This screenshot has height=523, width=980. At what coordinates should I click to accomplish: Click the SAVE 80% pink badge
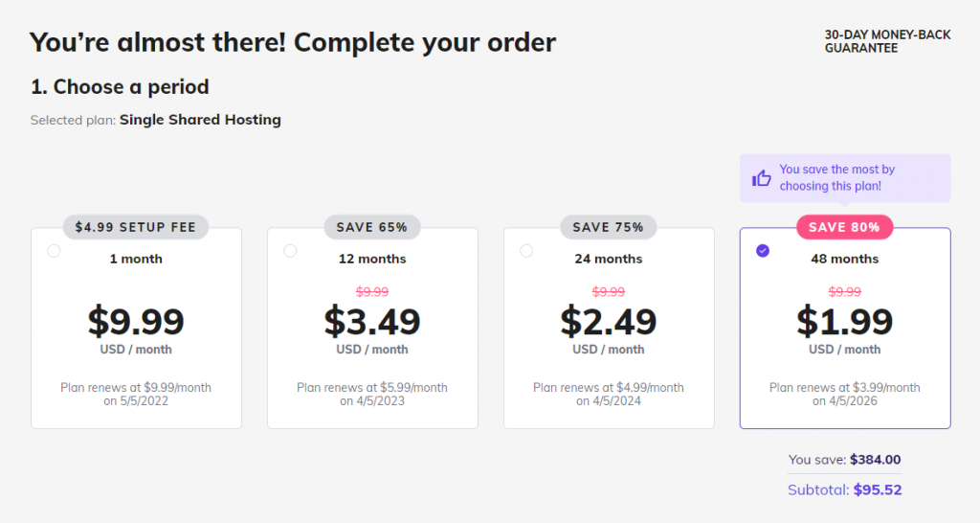(x=844, y=227)
